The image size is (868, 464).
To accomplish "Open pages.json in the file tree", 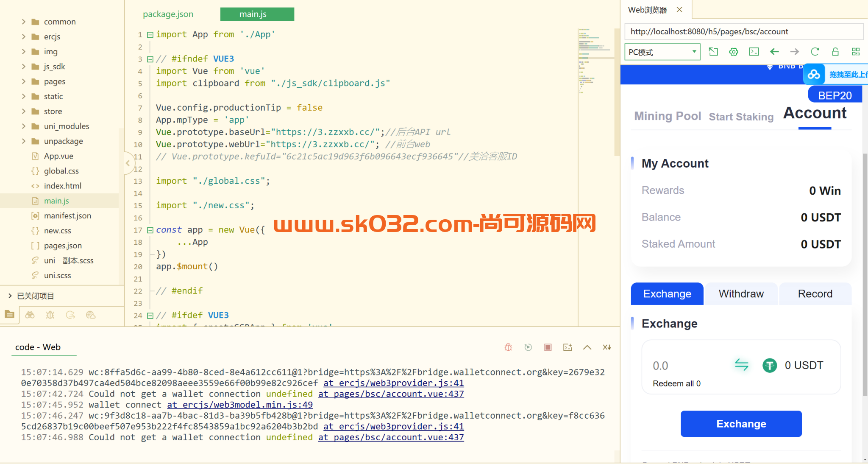I will point(63,246).
